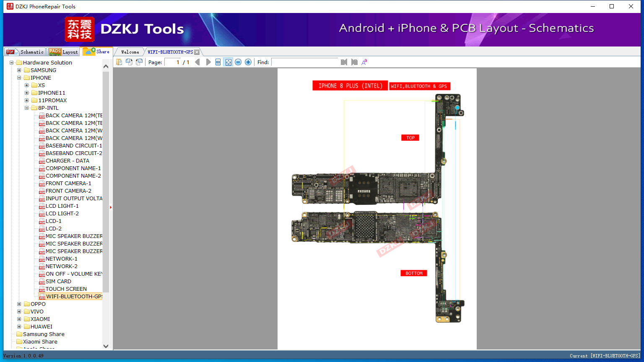Open the FRONT CAMERA-2 document
This screenshot has width=644, height=362.
click(68, 191)
